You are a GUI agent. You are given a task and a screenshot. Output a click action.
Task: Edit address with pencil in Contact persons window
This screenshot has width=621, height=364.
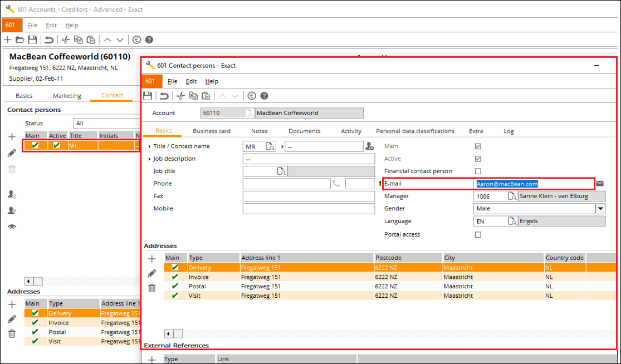[x=151, y=273]
